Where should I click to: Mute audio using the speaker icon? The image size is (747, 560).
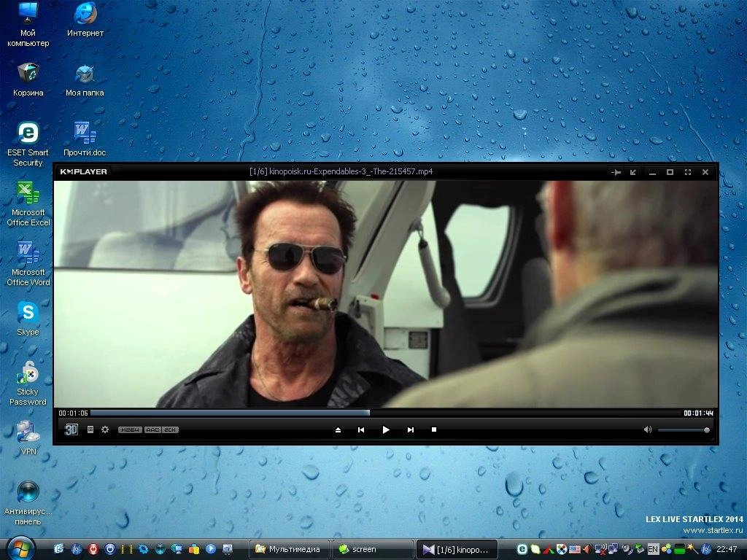(x=648, y=429)
